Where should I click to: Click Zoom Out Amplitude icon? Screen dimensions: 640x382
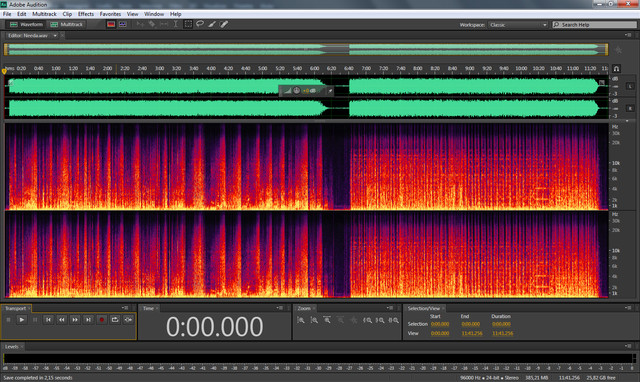(314, 320)
